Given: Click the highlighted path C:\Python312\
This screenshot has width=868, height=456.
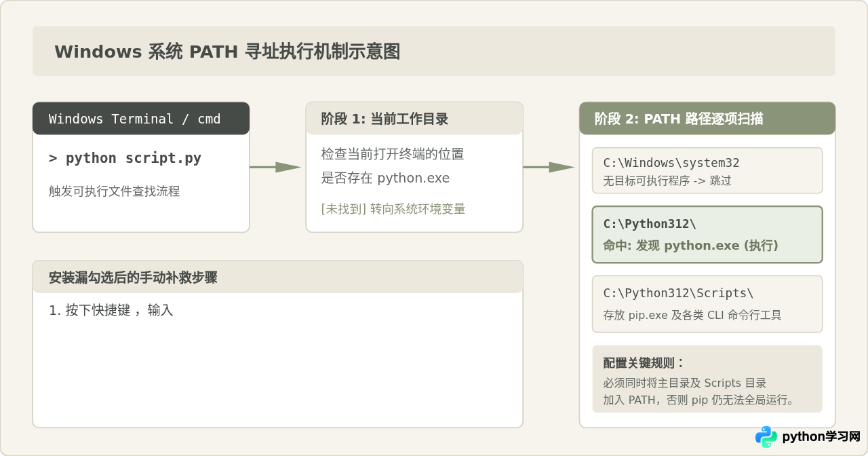Looking at the screenshot, I should (x=650, y=224).
